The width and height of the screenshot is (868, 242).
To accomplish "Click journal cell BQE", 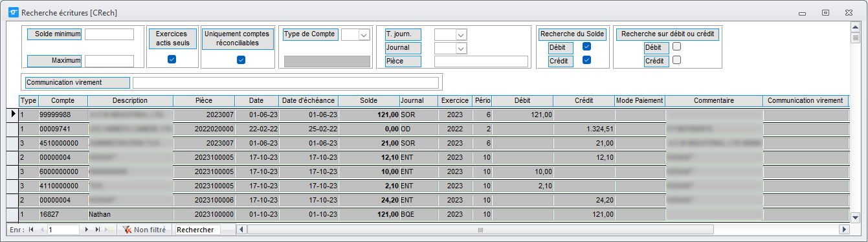I will (x=418, y=214).
